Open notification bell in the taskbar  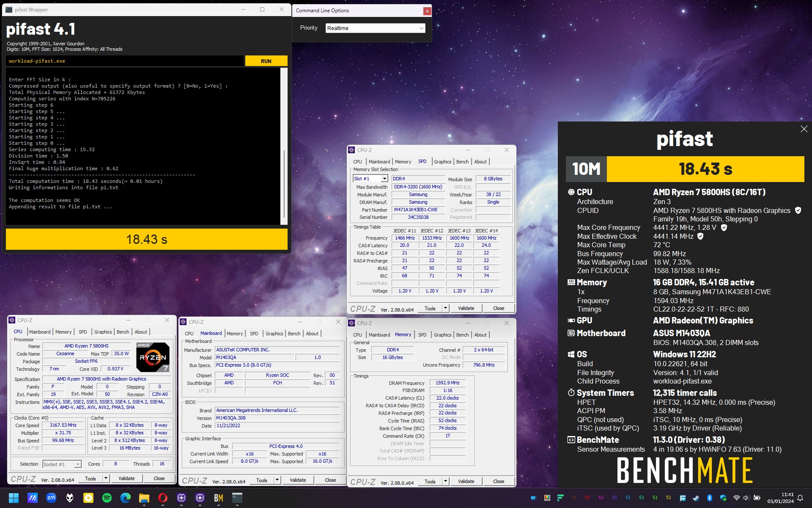coord(800,498)
